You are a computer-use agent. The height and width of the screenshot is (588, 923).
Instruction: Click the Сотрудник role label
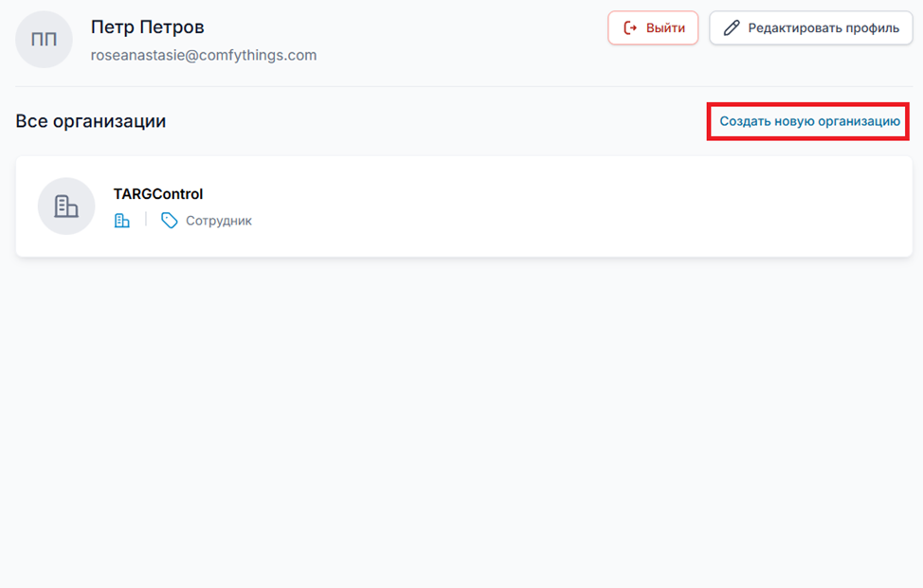(x=219, y=221)
